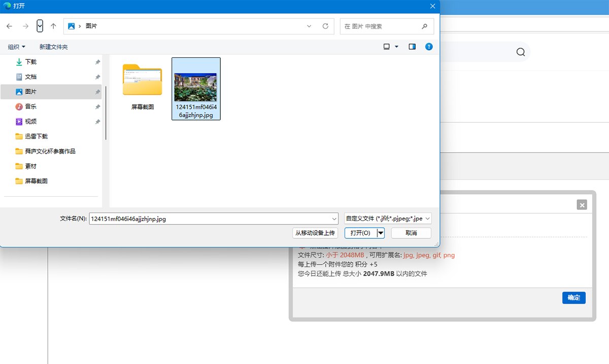Open the help question mark icon

pyautogui.click(x=429, y=47)
